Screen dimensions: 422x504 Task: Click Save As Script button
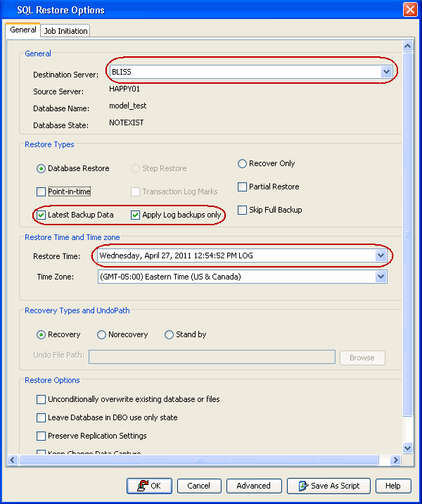pos(328,486)
